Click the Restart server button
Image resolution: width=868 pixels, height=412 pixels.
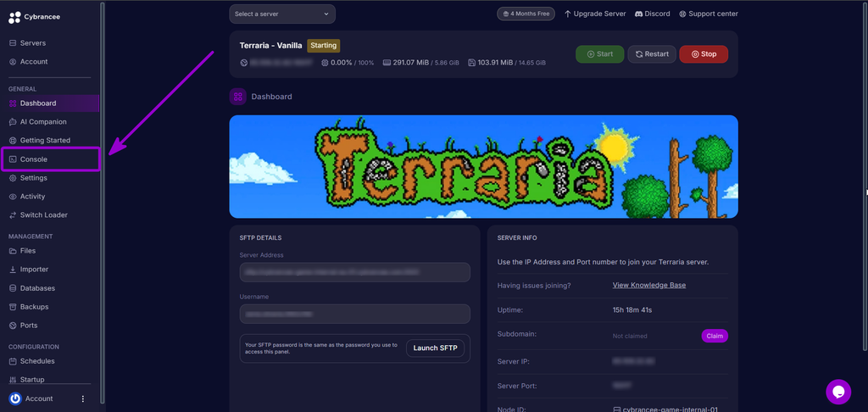tap(652, 54)
